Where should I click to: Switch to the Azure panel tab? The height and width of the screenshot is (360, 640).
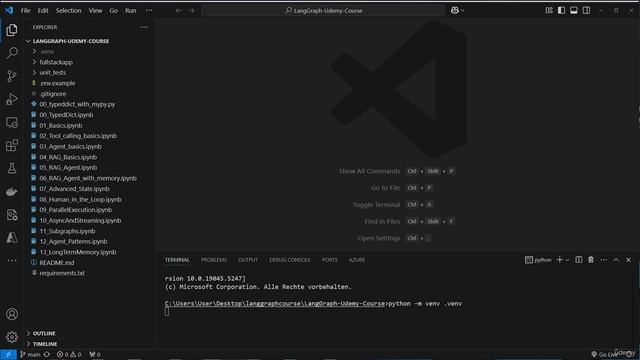357,260
